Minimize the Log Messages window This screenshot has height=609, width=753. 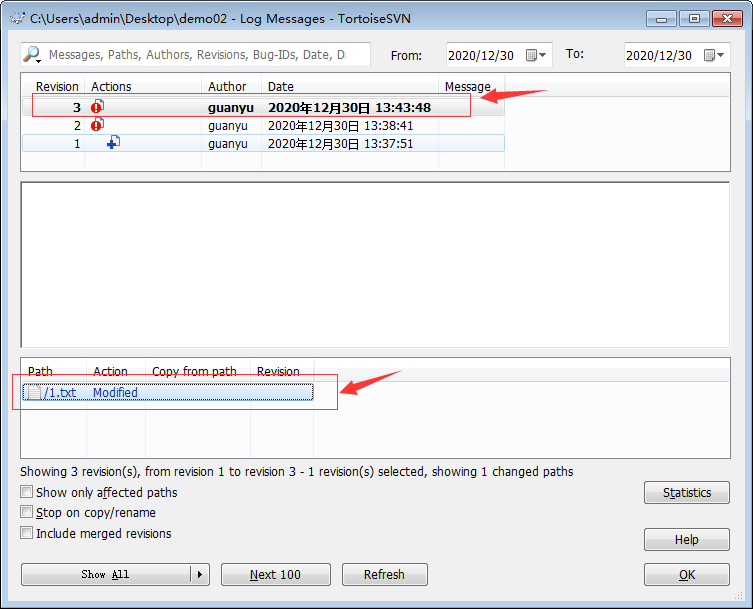click(661, 19)
